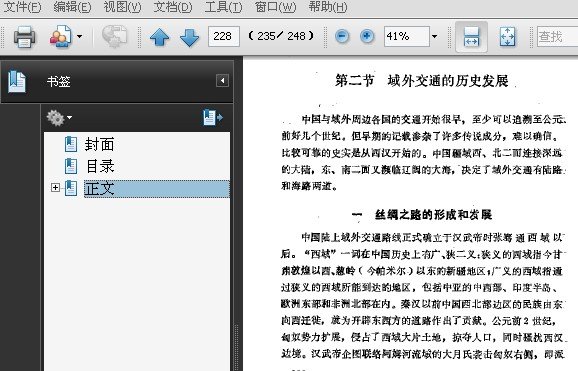Click the bookmark icon beside 封面
The image size is (578, 371).
[71, 144]
